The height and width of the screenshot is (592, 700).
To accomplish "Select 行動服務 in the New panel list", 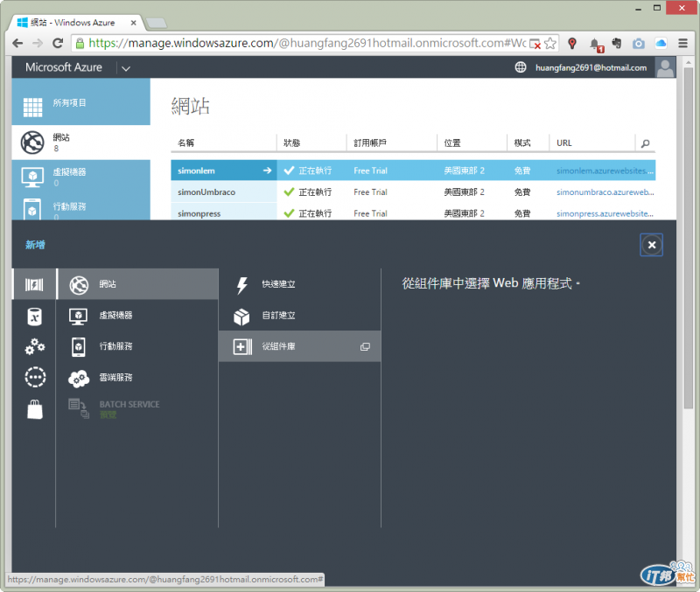I will click(x=138, y=346).
